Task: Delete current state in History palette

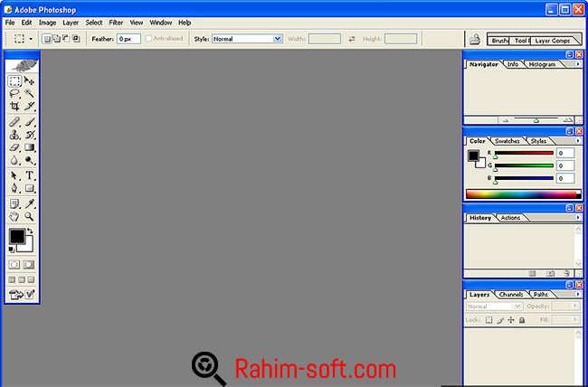Action: [x=566, y=274]
